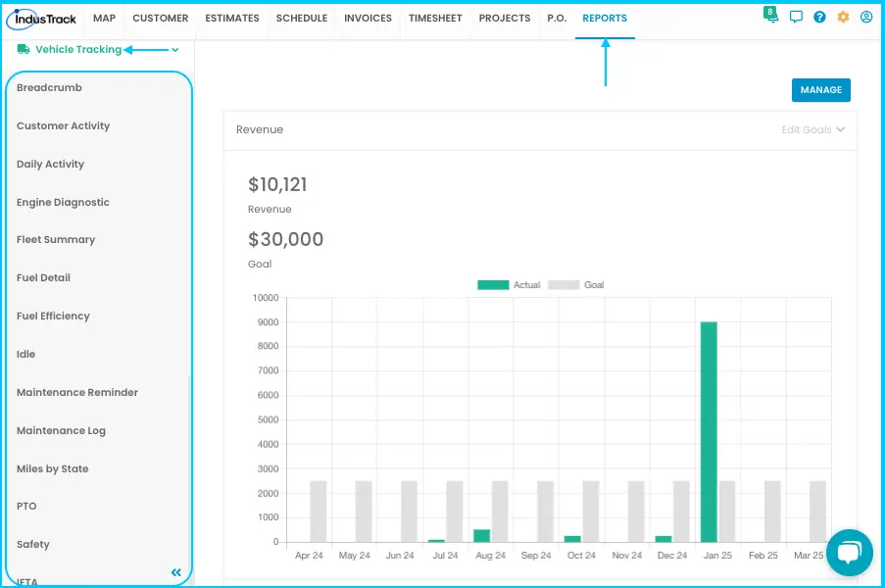Click the Vehicle Tracking truck icon
This screenshot has height=588, width=885.
point(24,49)
